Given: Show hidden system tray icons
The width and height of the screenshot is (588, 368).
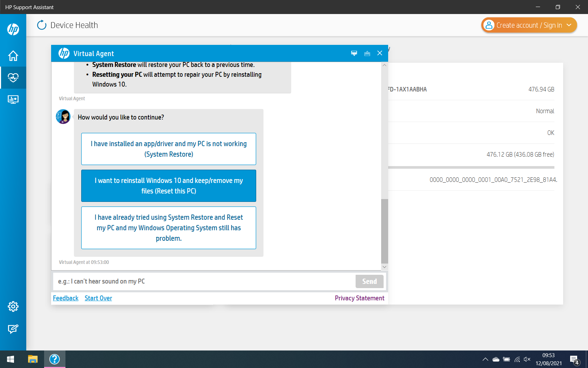Looking at the screenshot, I should pyautogui.click(x=485, y=359).
